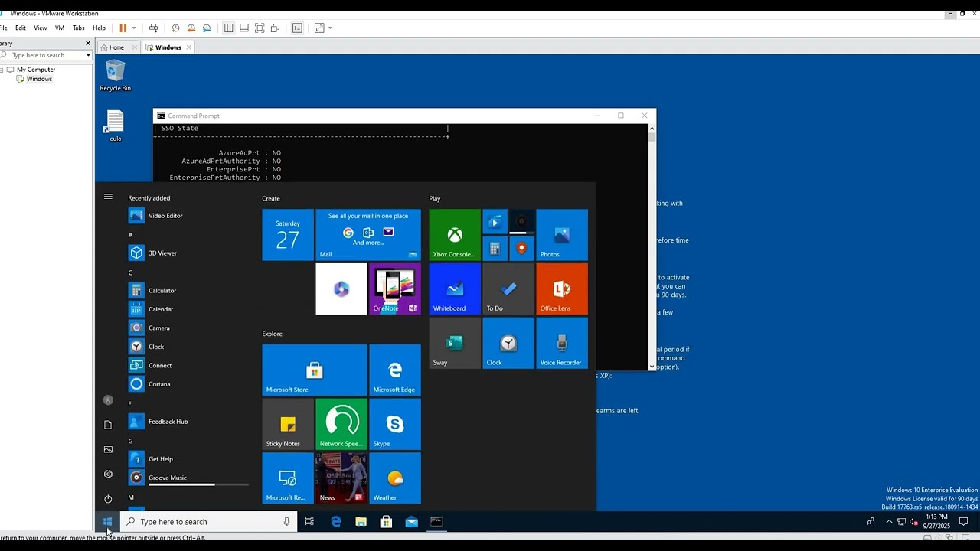Expand the Start menu hamburger icon
980x551 pixels.
tap(108, 197)
